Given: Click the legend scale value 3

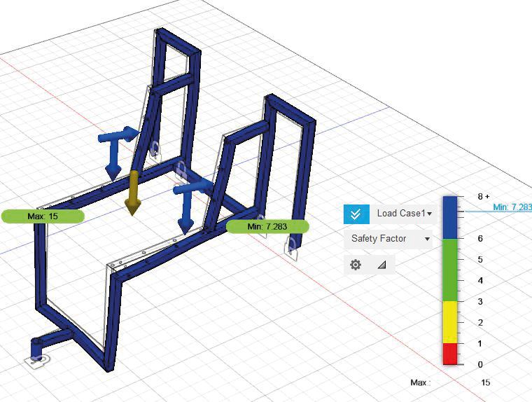Looking at the screenshot, I should (x=480, y=301).
